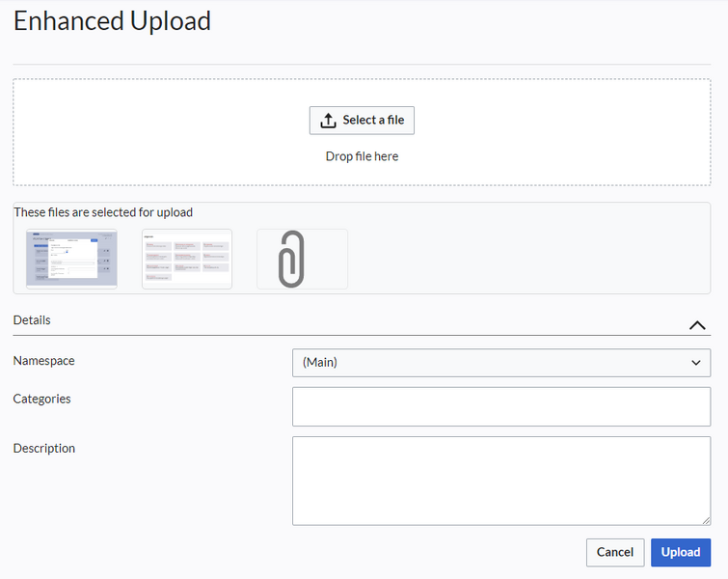Select the paperclip attachment file thumbnail
The image size is (728, 579).
point(302,259)
